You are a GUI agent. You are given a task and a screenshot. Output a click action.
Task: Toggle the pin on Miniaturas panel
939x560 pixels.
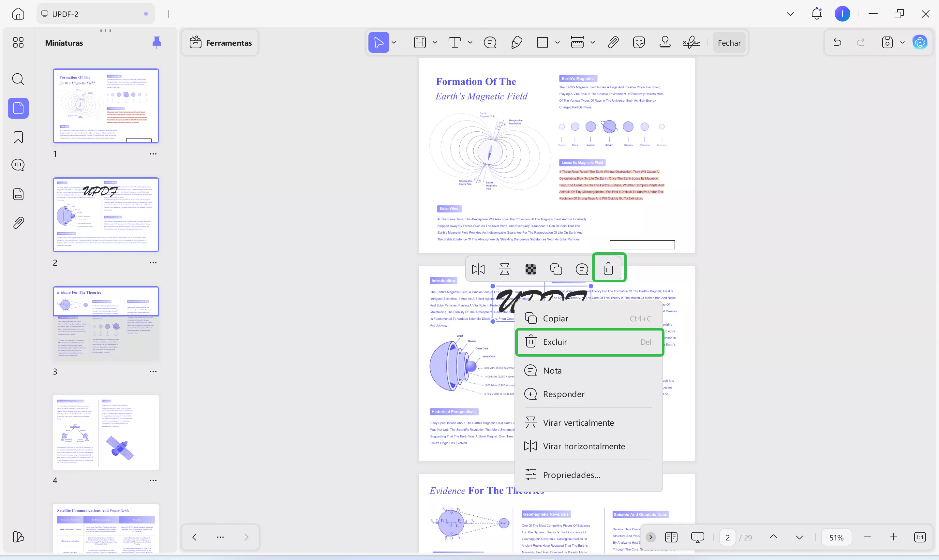pyautogui.click(x=156, y=43)
